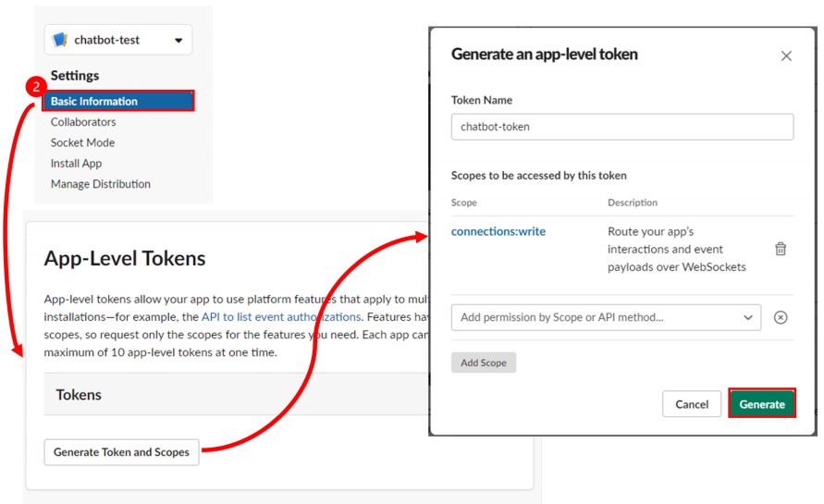Click the chatbot-test app book icon

61,40
